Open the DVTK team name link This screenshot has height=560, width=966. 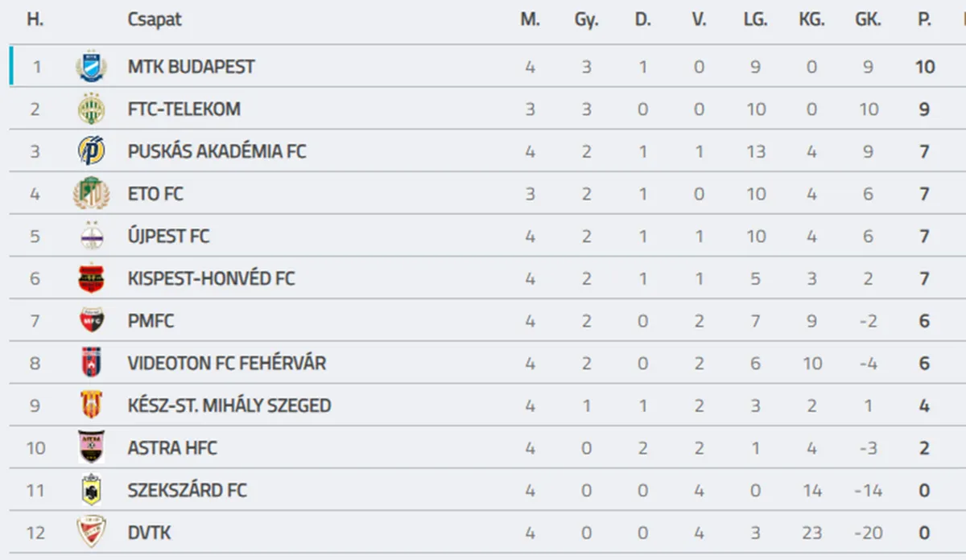pos(149,533)
